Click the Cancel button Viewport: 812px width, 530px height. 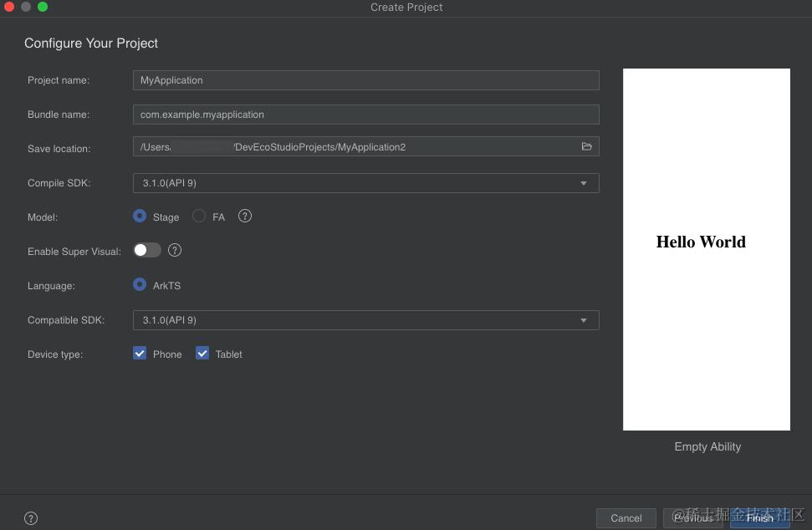[626, 518]
